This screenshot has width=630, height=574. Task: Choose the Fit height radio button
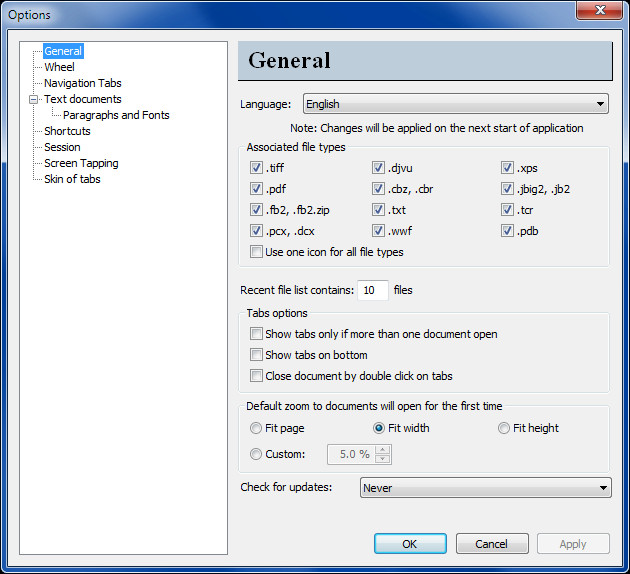pyautogui.click(x=504, y=428)
